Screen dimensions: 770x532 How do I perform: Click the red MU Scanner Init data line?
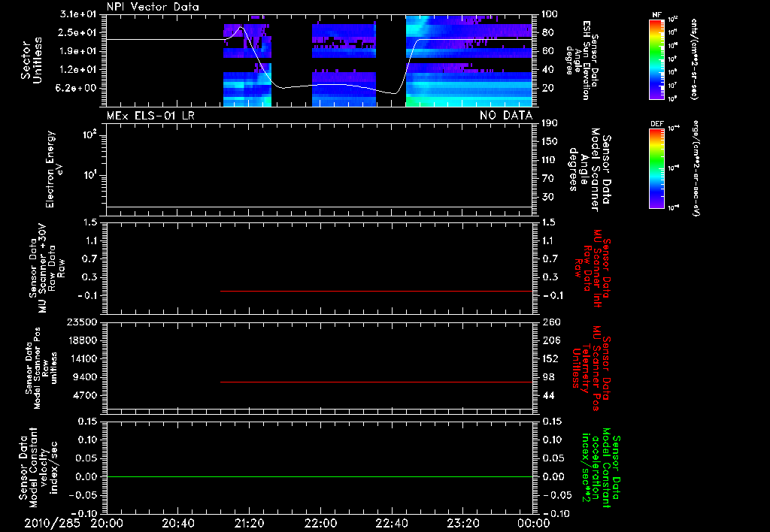coord(376,291)
